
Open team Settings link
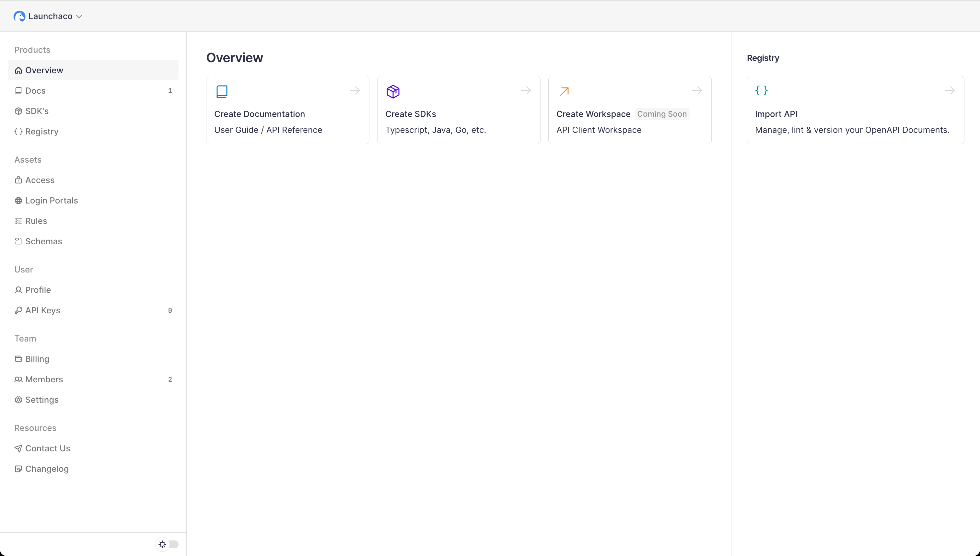[x=93, y=400]
